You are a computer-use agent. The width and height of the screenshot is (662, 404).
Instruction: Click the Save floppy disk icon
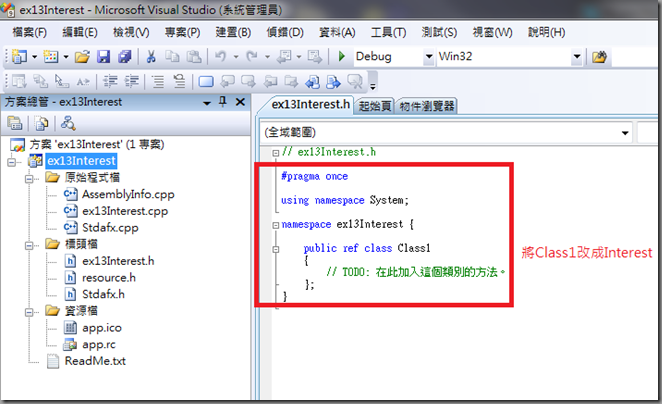tap(103, 57)
